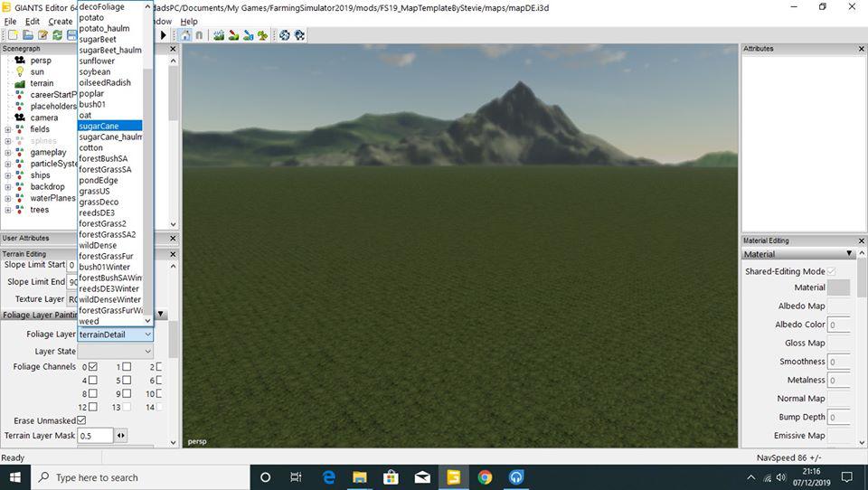
Task: Click the Terrain Layer Mask value field
Action: tap(95, 436)
